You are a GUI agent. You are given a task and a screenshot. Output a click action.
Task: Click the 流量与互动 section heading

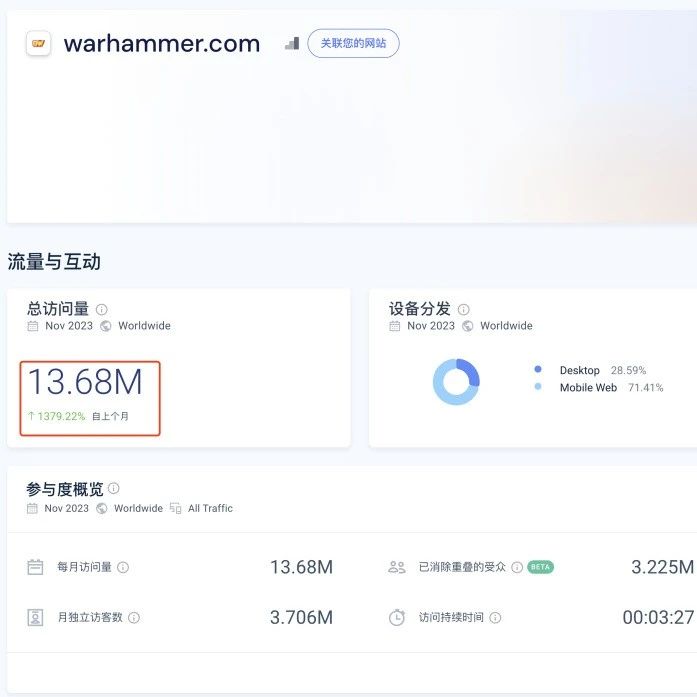point(54,261)
